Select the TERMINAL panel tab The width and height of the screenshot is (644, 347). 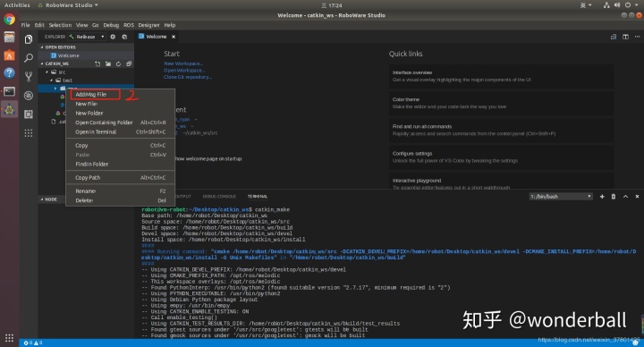(x=257, y=196)
